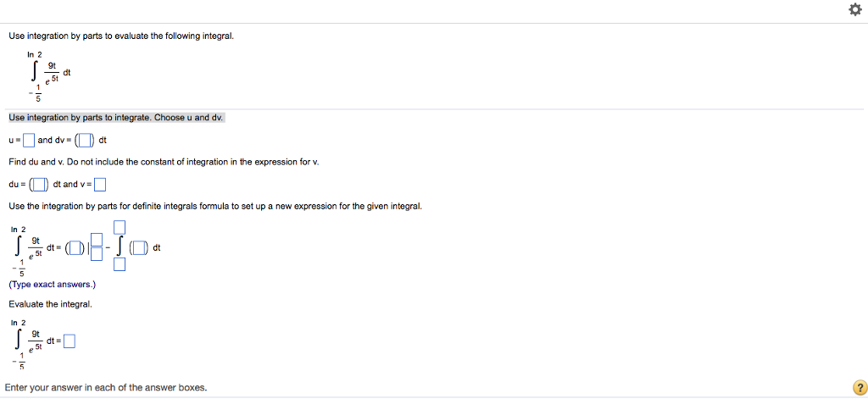Click 'Use the integration by parts for definite' text
The height and width of the screenshot is (399, 868).
tap(214, 206)
